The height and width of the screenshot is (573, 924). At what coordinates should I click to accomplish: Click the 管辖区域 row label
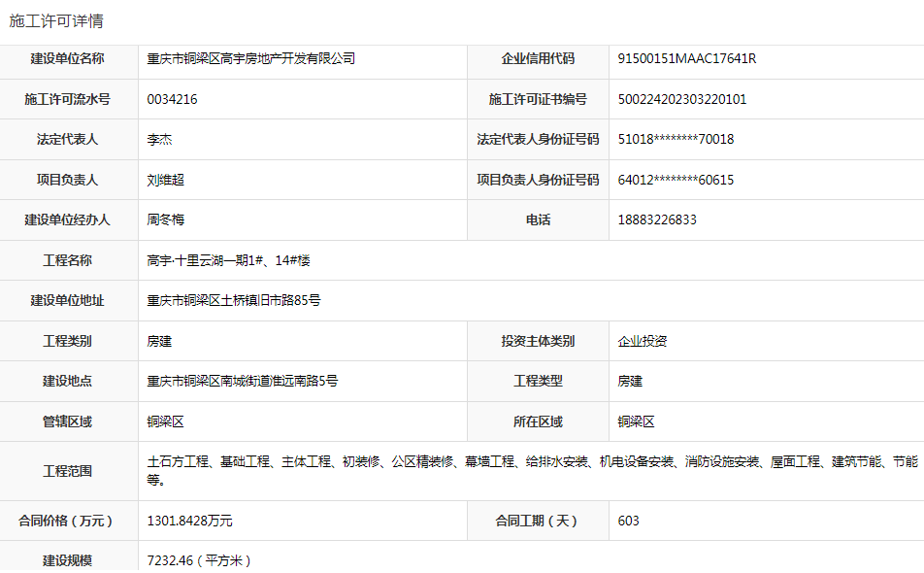point(68,422)
